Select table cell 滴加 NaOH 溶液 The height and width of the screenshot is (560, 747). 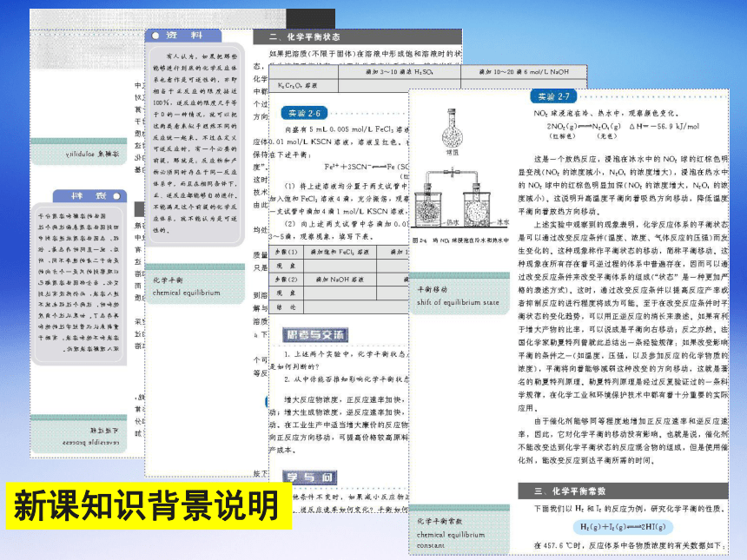point(340,279)
